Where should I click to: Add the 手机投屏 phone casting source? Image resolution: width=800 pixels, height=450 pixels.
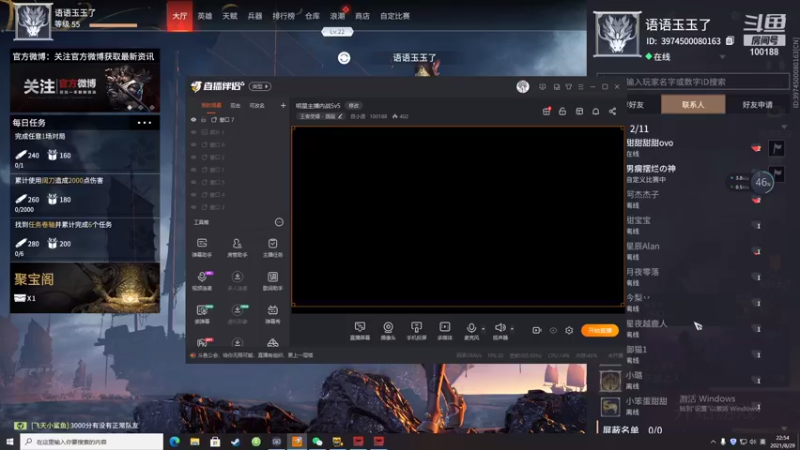tap(416, 331)
